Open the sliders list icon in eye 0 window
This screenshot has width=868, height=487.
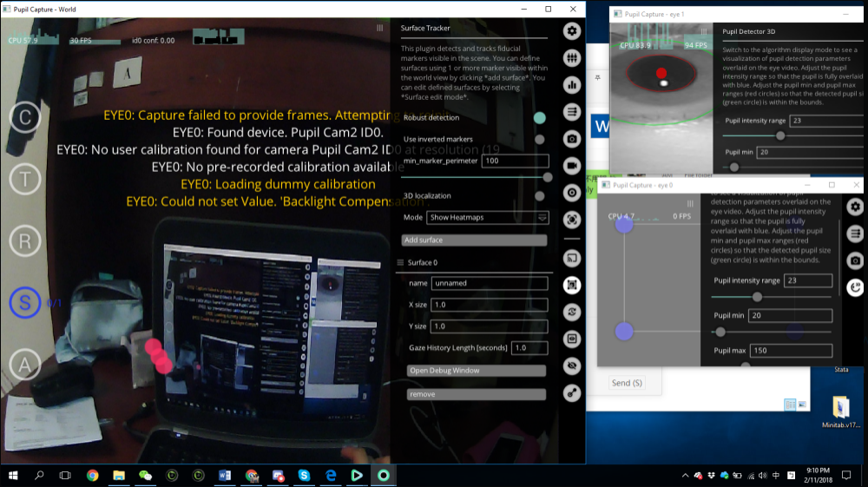[855, 234]
